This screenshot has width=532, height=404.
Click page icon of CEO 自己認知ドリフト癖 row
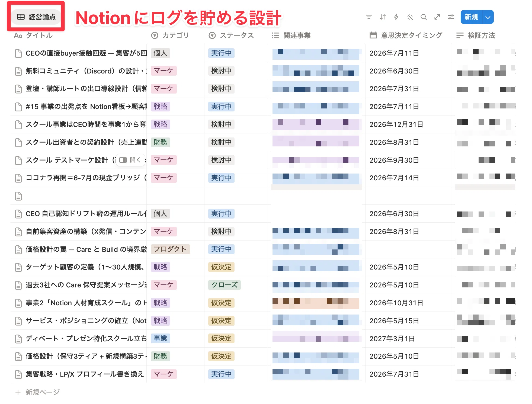click(18, 214)
